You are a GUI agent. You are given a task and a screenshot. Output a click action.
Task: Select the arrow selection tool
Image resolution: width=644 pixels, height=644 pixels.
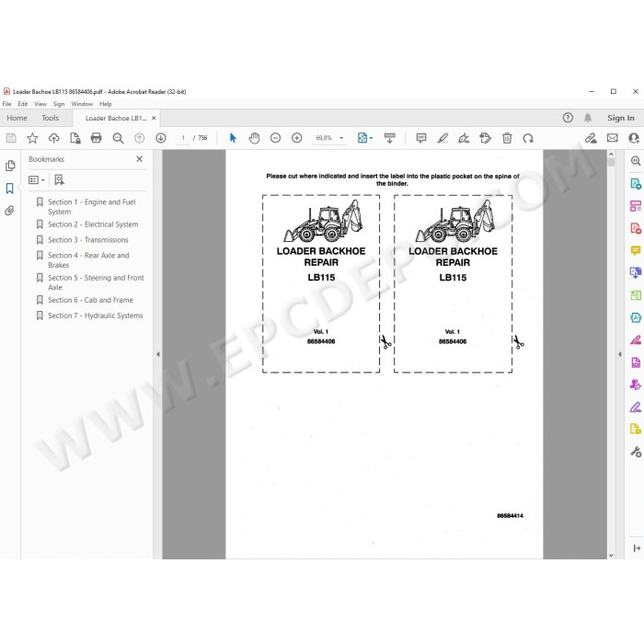[233, 138]
